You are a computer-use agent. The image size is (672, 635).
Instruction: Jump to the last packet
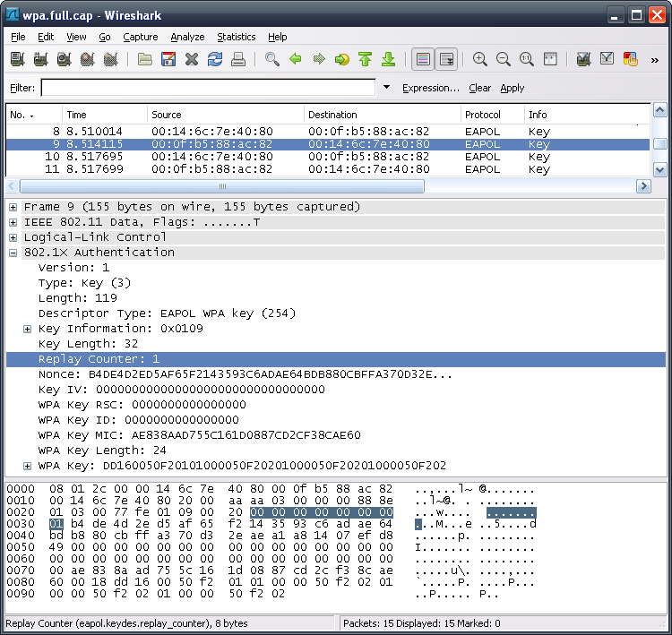tap(388, 59)
